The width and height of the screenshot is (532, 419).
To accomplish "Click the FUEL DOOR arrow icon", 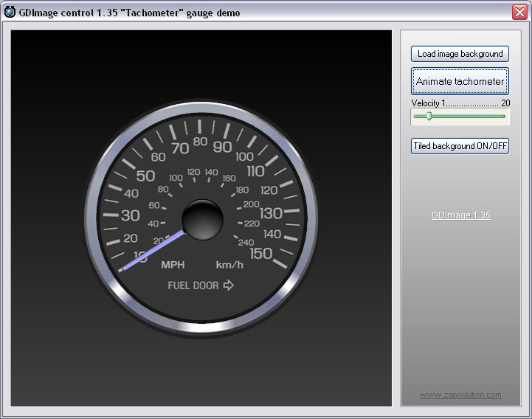I will (229, 285).
